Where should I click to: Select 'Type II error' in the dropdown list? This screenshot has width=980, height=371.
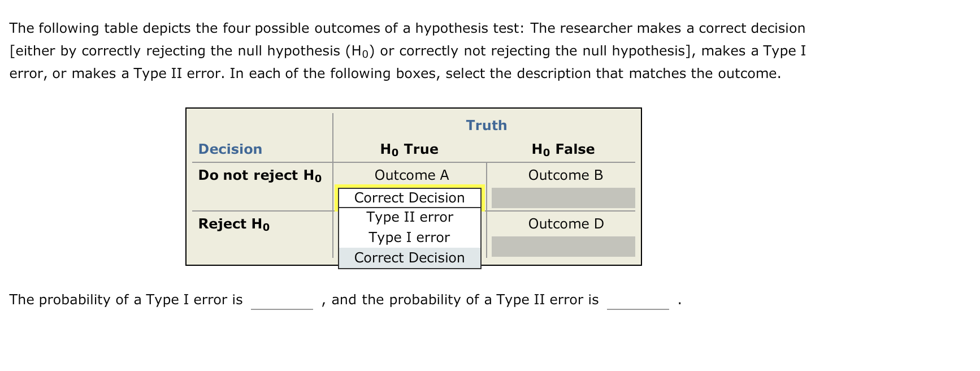point(409,217)
